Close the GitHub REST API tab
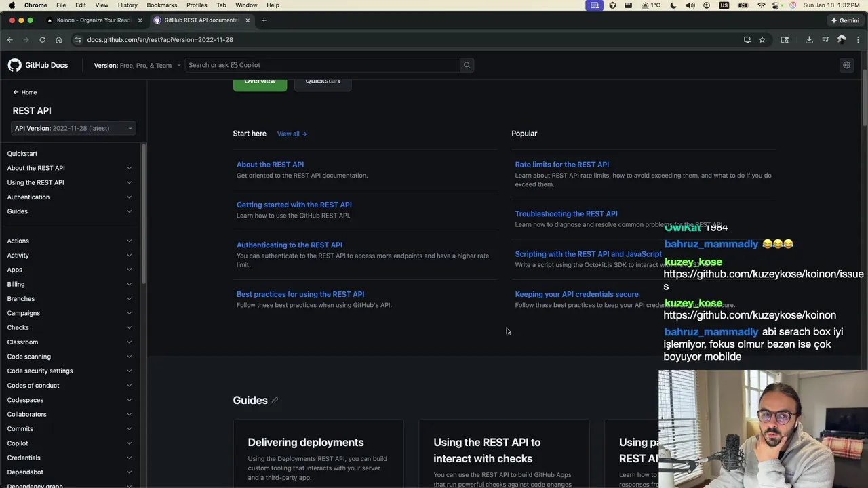The height and width of the screenshot is (488, 868). 248,20
